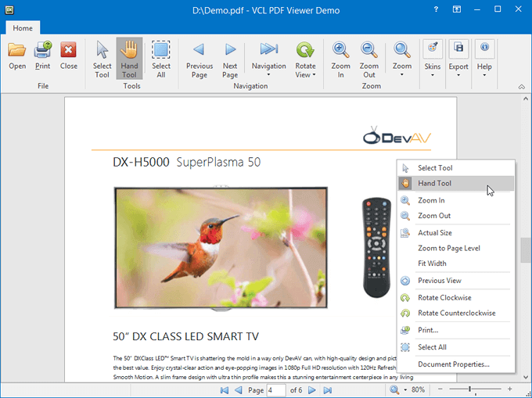The width and height of the screenshot is (532, 398).
Task: Open status bar zoom level dropdown arrow
Action: (405, 390)
